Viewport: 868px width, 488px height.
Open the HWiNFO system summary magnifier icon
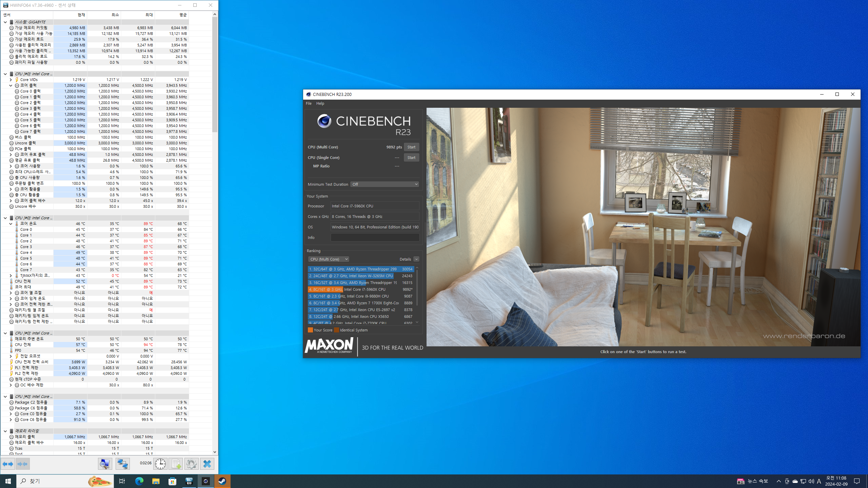pos(105,464)
